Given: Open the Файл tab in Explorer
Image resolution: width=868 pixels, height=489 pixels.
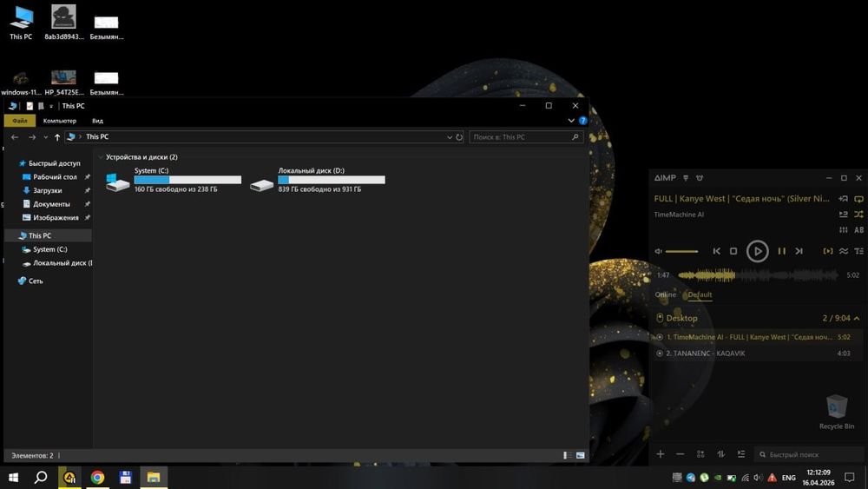Looking at the screenshot, I should click(19, 121).
